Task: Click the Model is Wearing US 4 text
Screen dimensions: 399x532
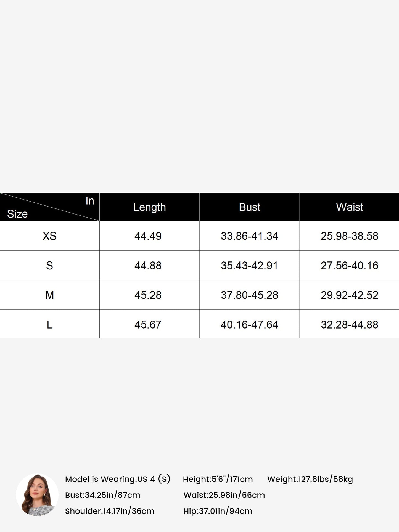Action: 118,479
